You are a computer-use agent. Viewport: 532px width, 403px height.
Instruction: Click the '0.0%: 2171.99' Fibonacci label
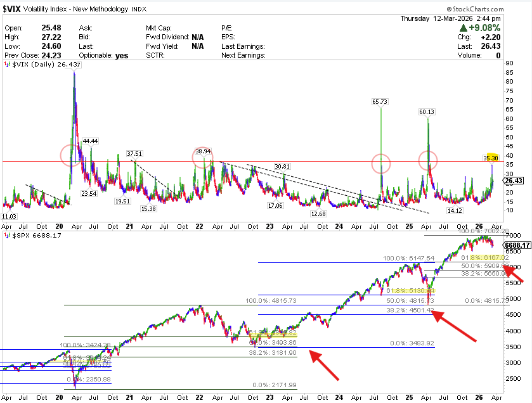tap(275, 385)
